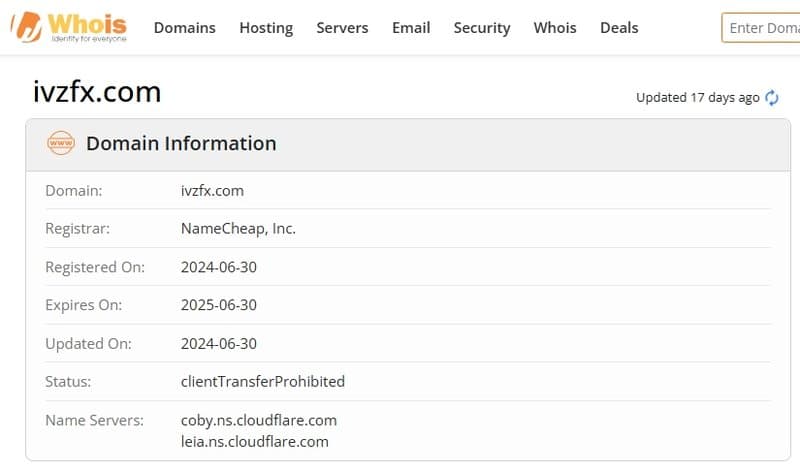The width and height of the screenshot is (800, 471).
Task: Click the Updated 17 days ago text
Action: click(697, 98)
